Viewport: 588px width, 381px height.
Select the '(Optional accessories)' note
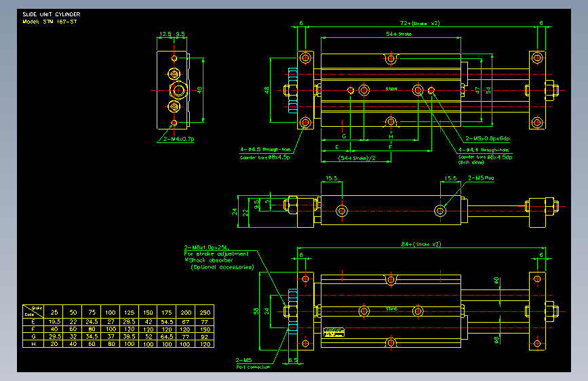tap(222, 267)
